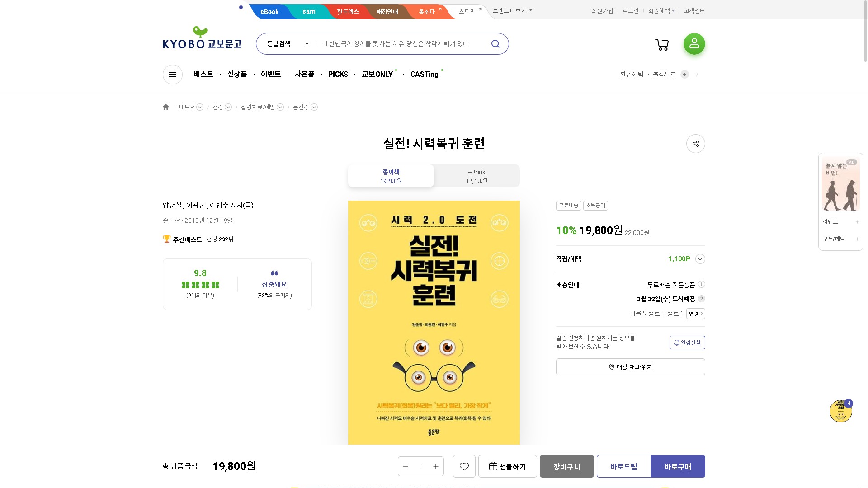Viewport: 868px width, 488px height.
Task: Click delivery date question mark icon
Action: [x=702, y=299]
